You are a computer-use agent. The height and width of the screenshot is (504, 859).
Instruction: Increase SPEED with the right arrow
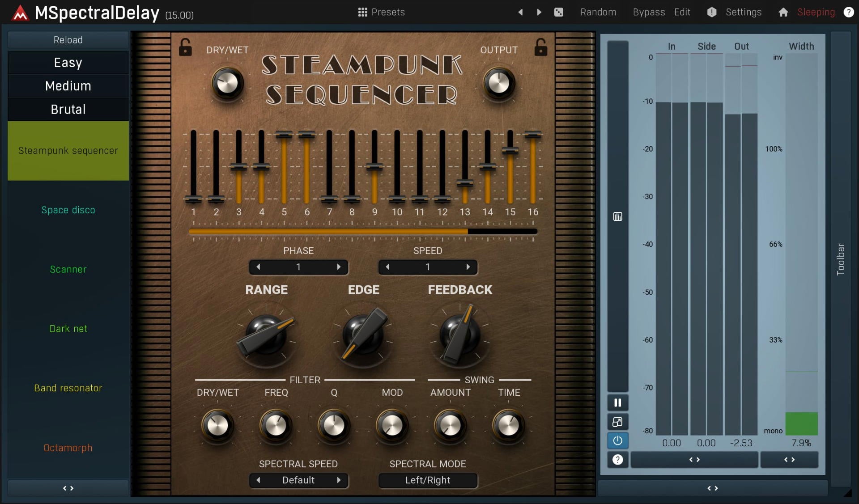[x=468, y=267]
